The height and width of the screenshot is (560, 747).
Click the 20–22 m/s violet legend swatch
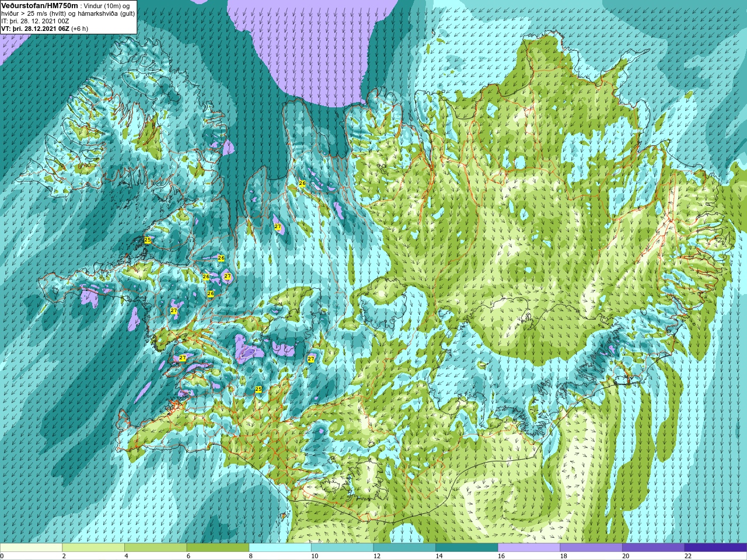pos(654,548)
